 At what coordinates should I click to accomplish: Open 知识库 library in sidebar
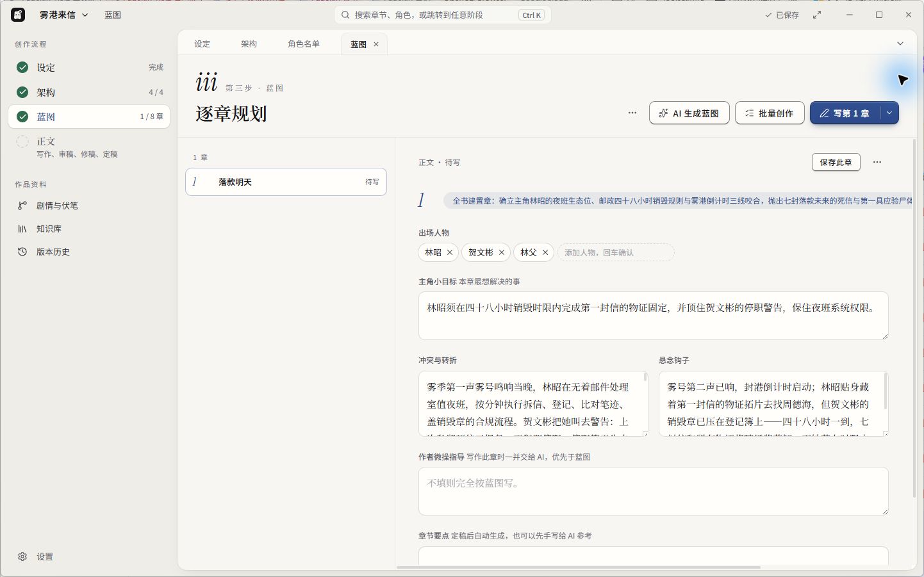pos(89,229)
